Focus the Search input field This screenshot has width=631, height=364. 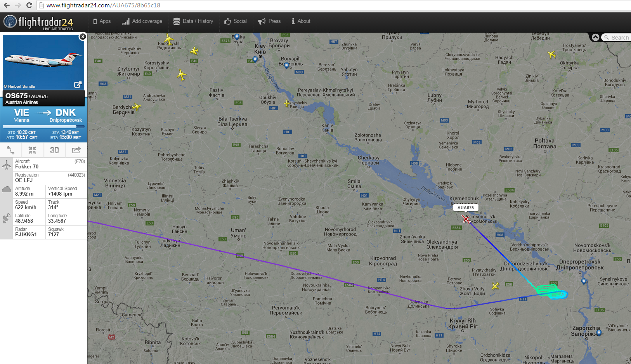coord(619,38)
